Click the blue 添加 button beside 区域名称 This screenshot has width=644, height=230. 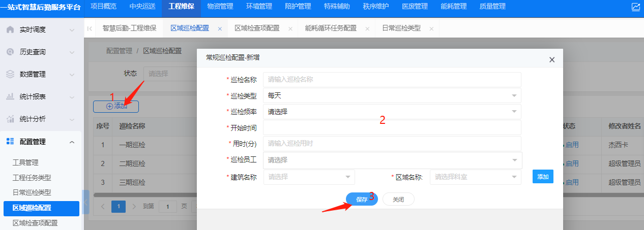(x=543, y=177)
